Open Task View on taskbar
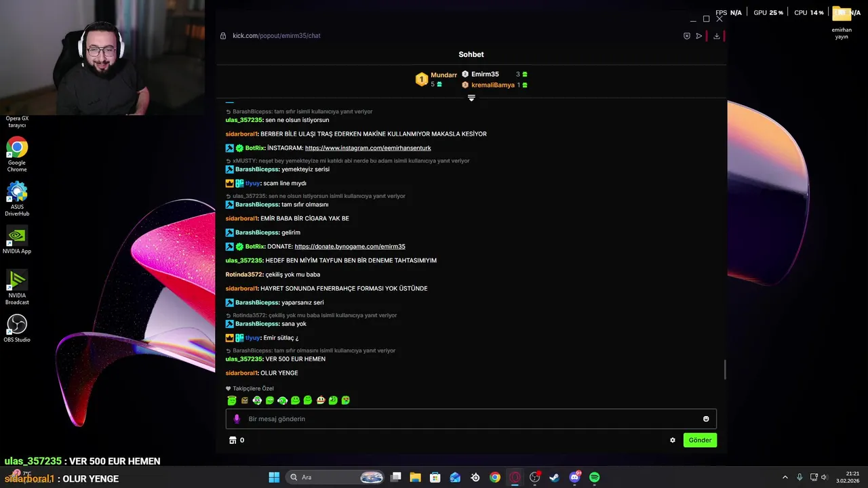The image size is (868, 488). coord(396,478)
